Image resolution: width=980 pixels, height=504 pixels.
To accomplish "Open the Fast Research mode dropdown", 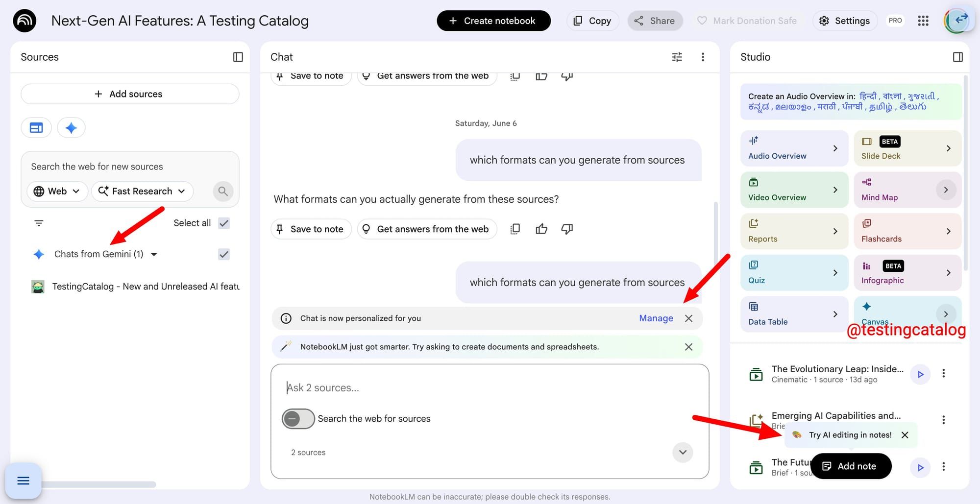I will [142, 191].
